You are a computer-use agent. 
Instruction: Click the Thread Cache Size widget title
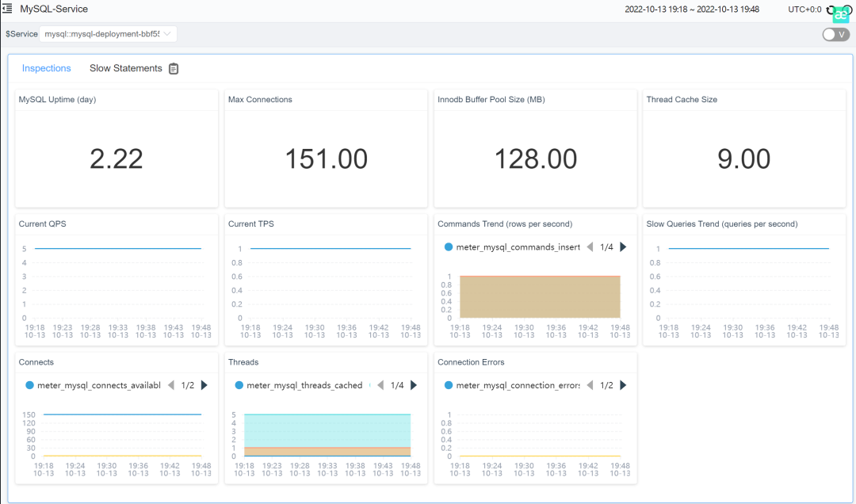click(x=682, y=99)
